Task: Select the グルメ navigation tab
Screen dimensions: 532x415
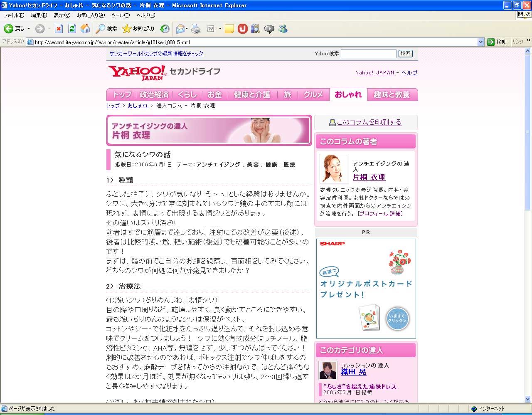Action: (313, 95)
